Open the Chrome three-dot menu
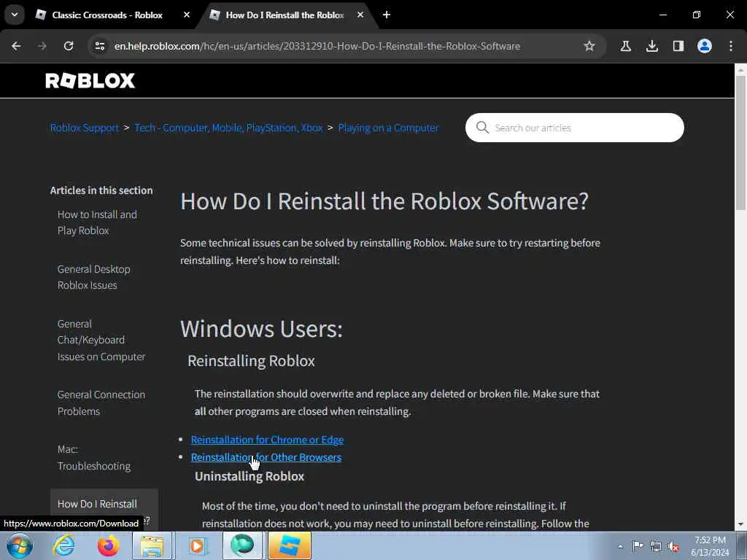 point(731,46)
